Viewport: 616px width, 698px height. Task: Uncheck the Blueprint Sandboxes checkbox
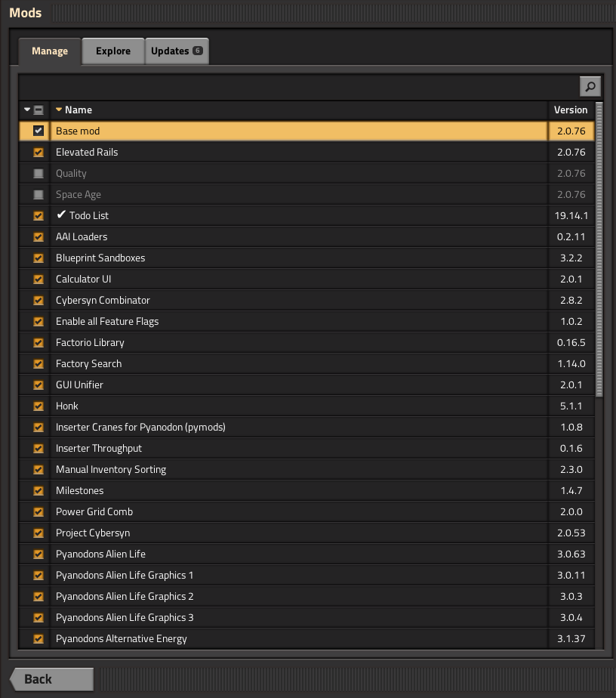[38, 258]
